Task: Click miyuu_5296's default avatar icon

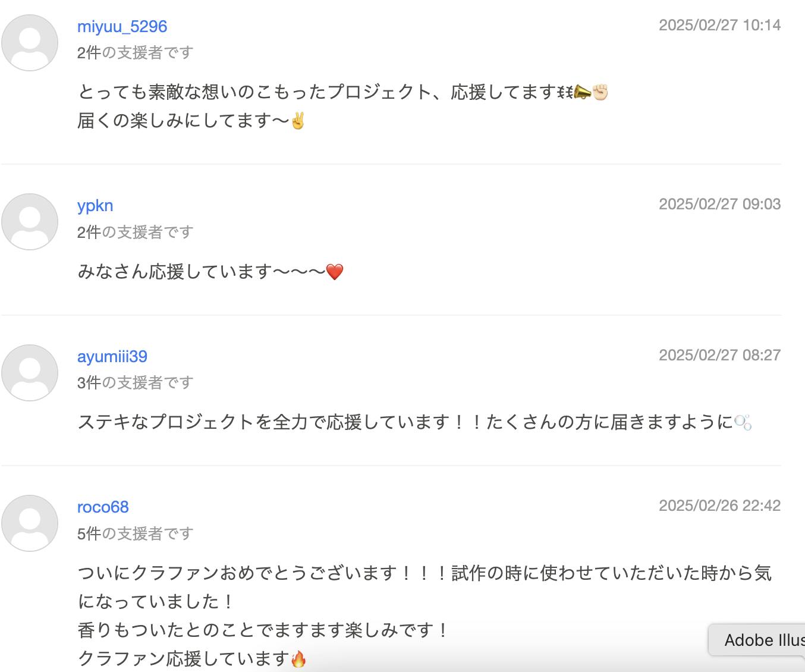Action: coord(30,43)
